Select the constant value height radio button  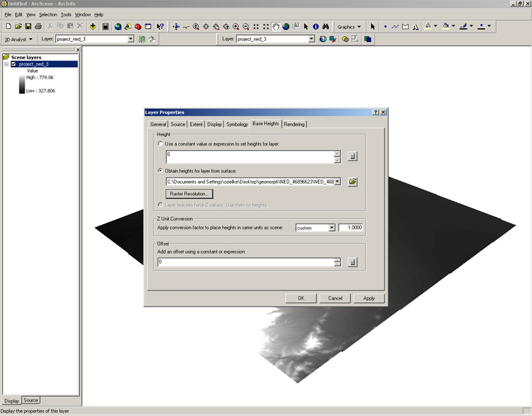[x=160, y=144]
